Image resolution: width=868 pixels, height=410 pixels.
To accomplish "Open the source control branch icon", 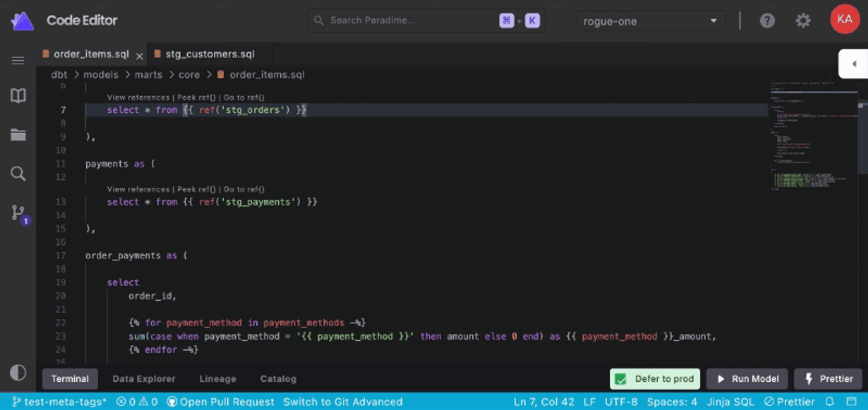I will point(18,212).
